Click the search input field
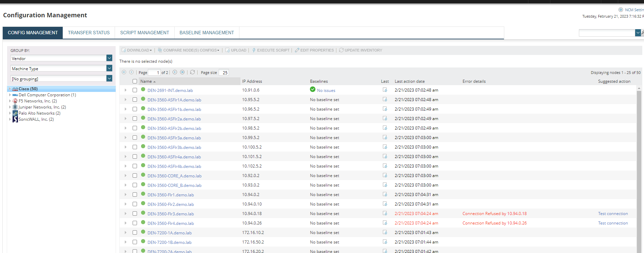This screenshot has height=253, width=644. click(x=607, y=33)
